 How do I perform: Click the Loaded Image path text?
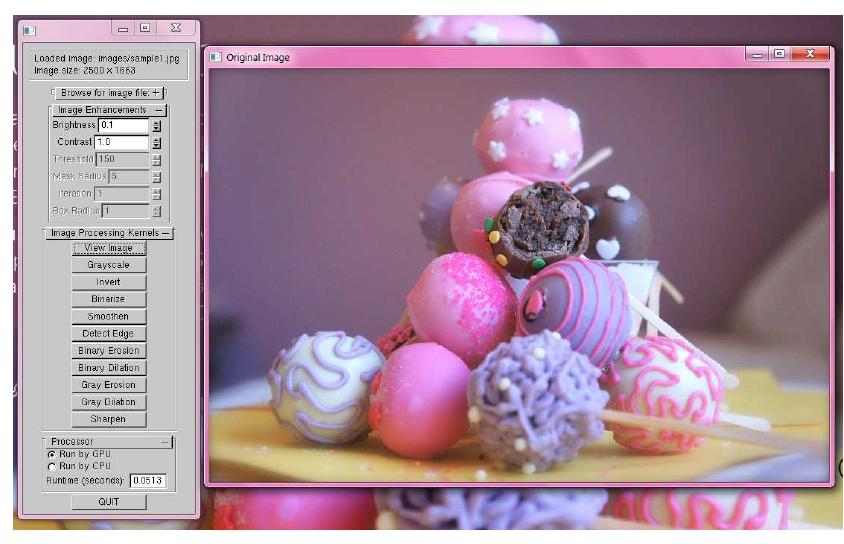107,59
